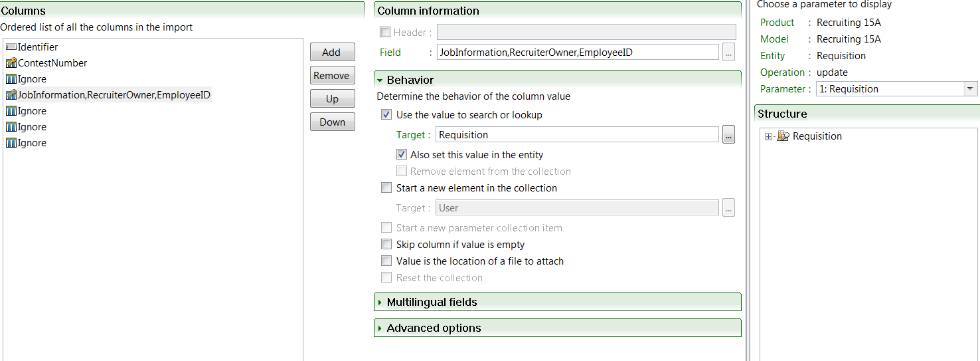Image resolution: width=980 pixels, height=361 pixels.
Task: Click User target browse ellipsis button
Action: point(729,208)
